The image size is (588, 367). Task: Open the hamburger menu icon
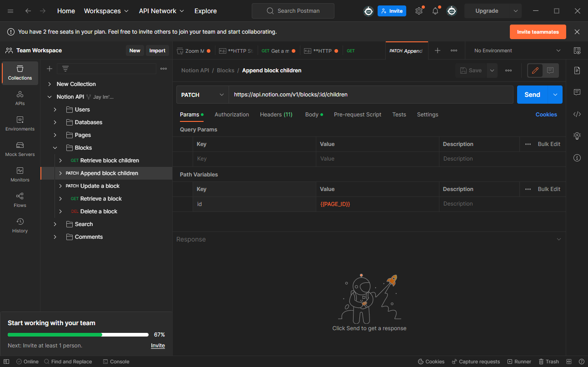click(x=10, y=11)
